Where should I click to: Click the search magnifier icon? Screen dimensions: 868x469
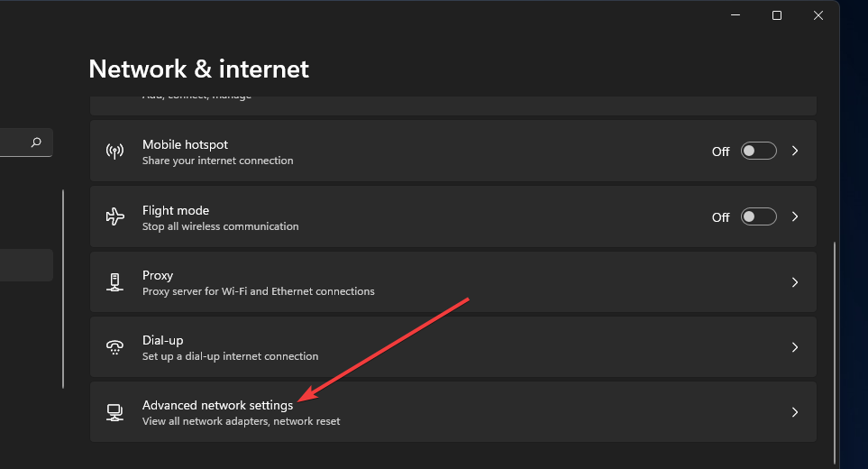[x=36, y=143]
